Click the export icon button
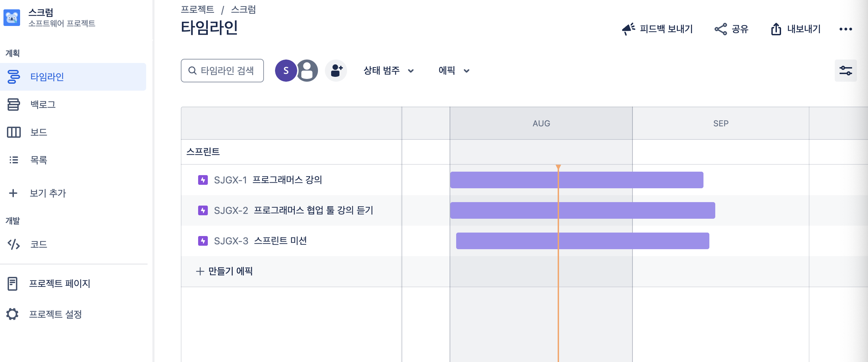Screen dimensions: 868x362 pyautogui.click(x=796, y=29)
